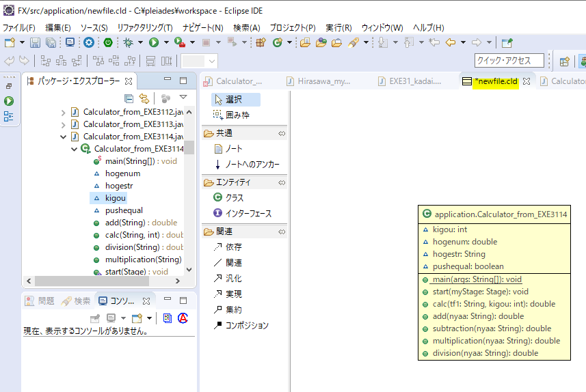
Task: Select the 選択 tool in palette
Action: (236, 99)
